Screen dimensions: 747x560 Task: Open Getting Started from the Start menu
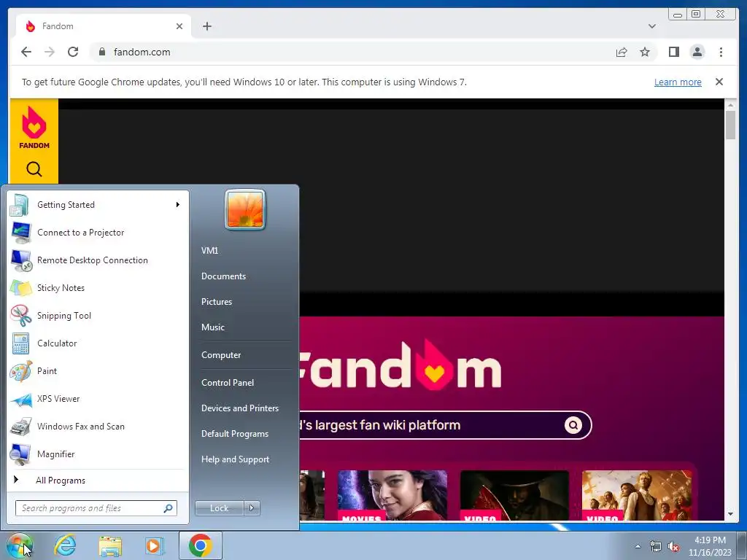(98, 205)
